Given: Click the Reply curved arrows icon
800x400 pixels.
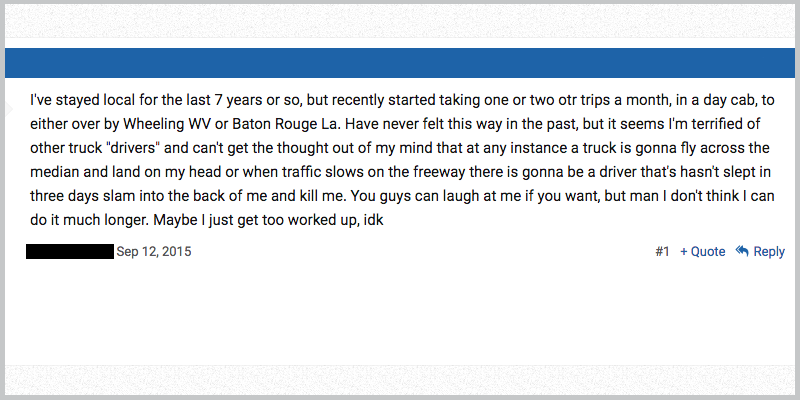Looking at the screenshot, I should pos(742,251).
